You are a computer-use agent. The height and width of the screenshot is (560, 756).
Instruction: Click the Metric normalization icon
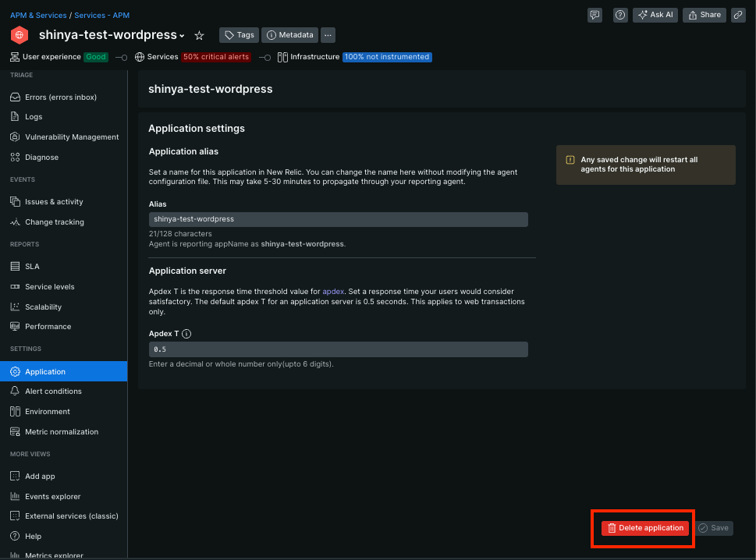[x=15, y=431]
